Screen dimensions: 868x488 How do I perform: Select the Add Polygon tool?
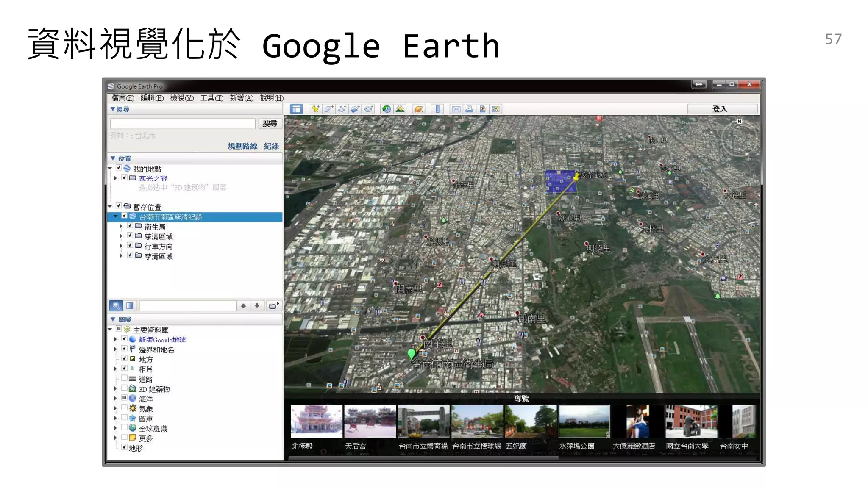pyautogui.click(x=328, y=109)
